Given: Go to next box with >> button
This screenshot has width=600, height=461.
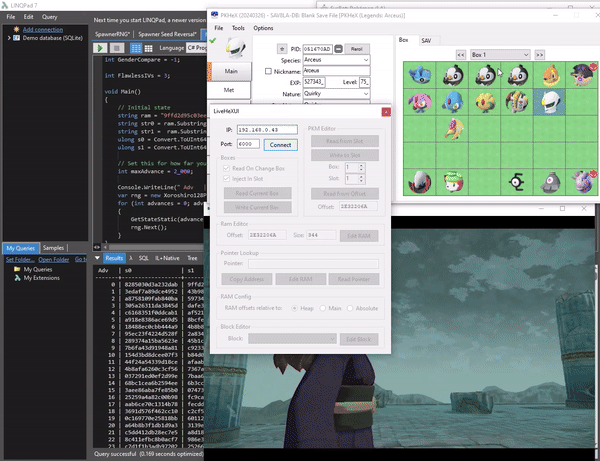Looking at the screenshot, I should [540, 55].
